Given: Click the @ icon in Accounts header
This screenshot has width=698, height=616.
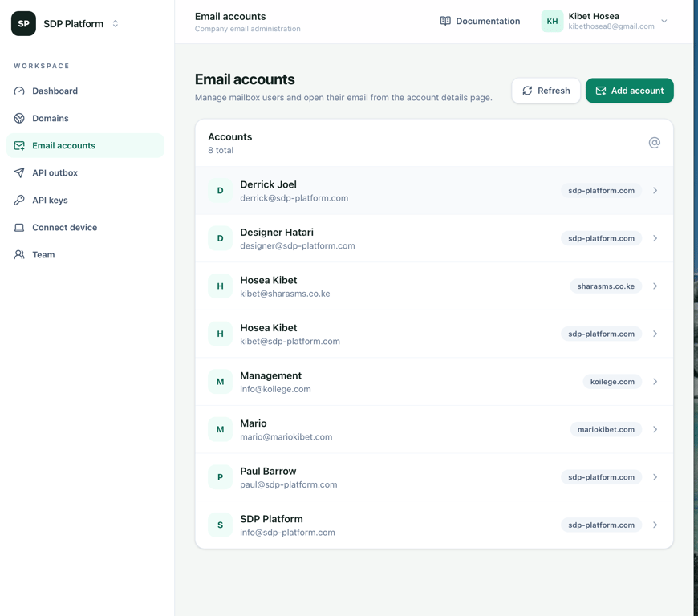Looking at the screenshot, I should [655, 143].
